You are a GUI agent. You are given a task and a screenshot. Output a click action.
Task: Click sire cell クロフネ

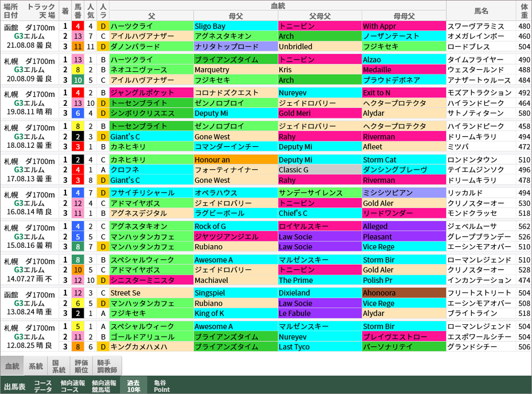[x=151, y=170]
